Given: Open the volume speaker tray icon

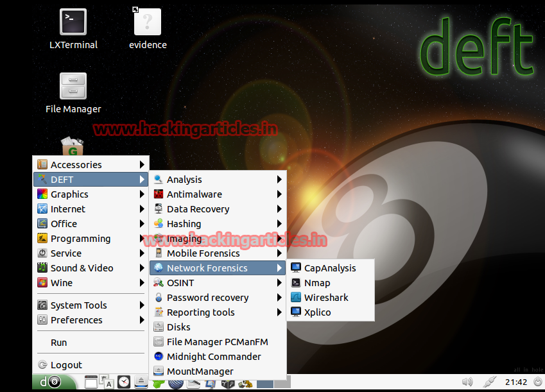Looking at the screenshot, I should (467, 382).
